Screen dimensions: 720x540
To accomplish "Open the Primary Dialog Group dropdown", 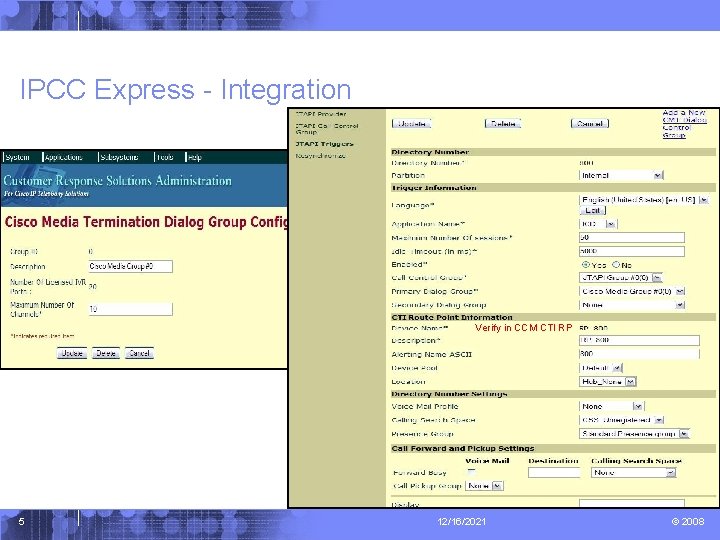I will coord(632,292).
